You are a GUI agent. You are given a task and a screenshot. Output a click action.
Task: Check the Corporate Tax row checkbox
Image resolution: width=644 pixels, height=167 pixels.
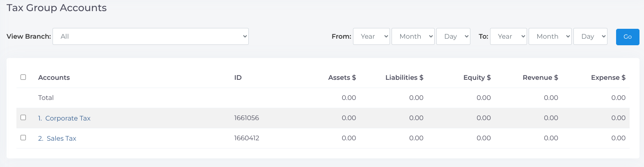(23, 118)
